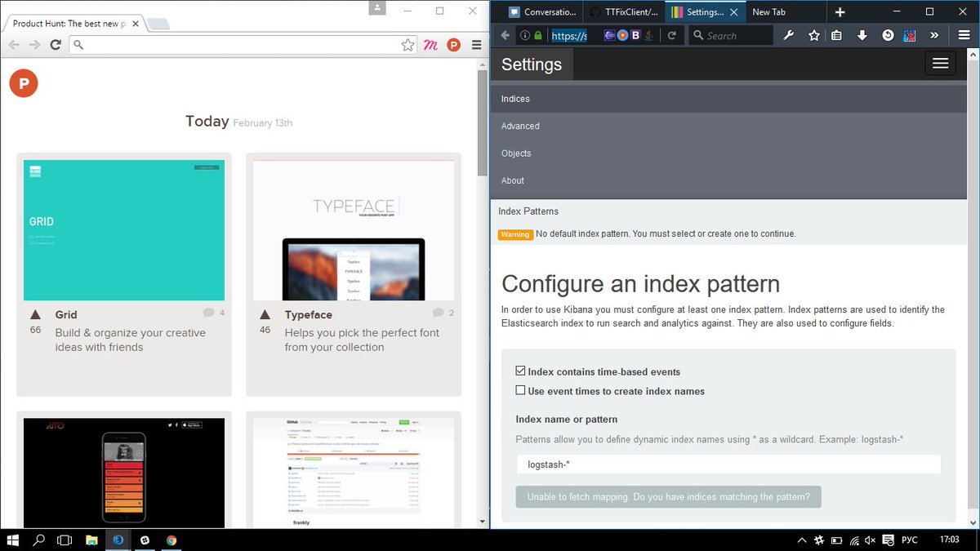Viewport: 980px width, 551px height.
Task: Click site info icon in Firefox address bar
Action: pyautogui.click(x=525, y=35)
